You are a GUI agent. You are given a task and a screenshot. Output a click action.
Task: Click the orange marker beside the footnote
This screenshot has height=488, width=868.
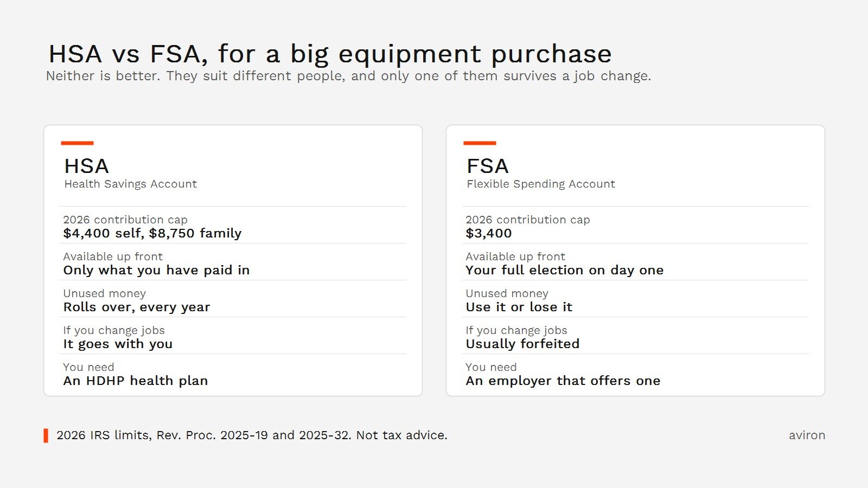coord(46,435)
